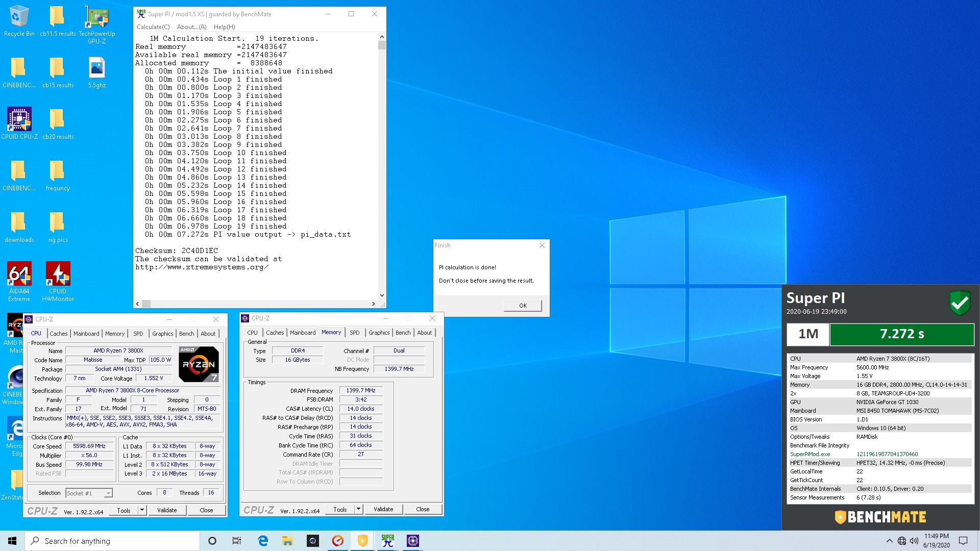This screenshot has width=980, height=551.
Task: Click the AMD Ryzen 7 logo in CPU-Z
Action: [199, 364]
